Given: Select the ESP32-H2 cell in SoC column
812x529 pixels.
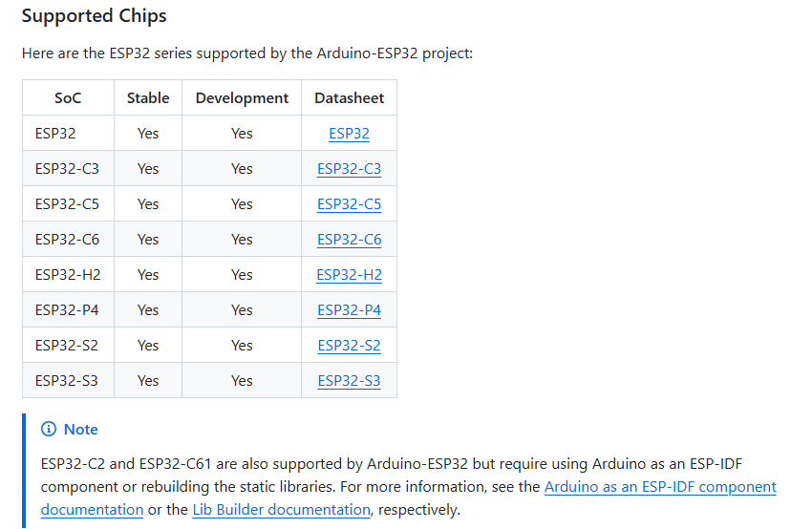Looking at the screenshot, I should 68,274.
